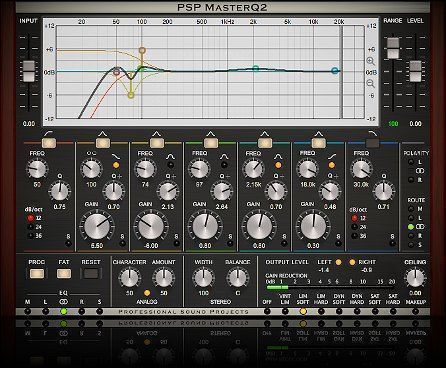Select 24 dB/oct slope in the high-pass band
The image size is (446, 368).
coord(31,227)
